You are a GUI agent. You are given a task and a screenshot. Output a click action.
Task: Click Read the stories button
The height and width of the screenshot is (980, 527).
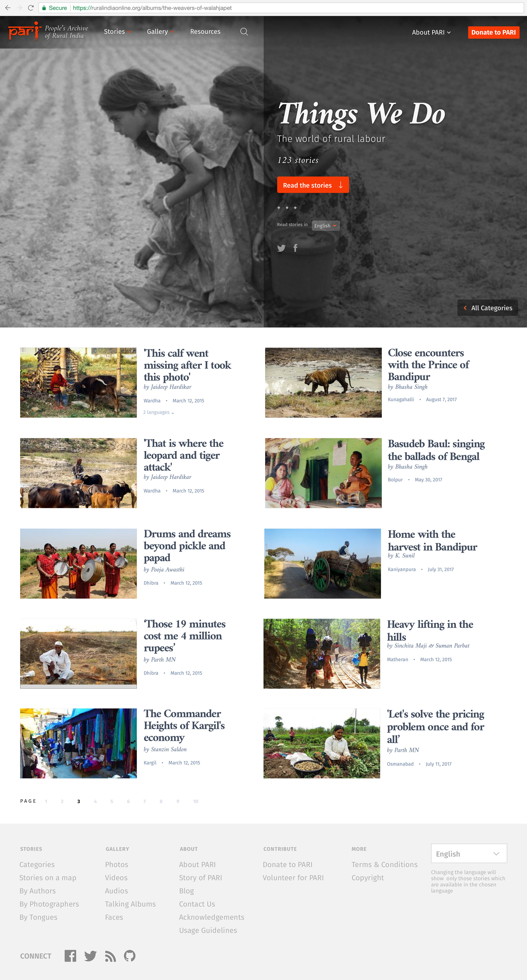(313, 185)
